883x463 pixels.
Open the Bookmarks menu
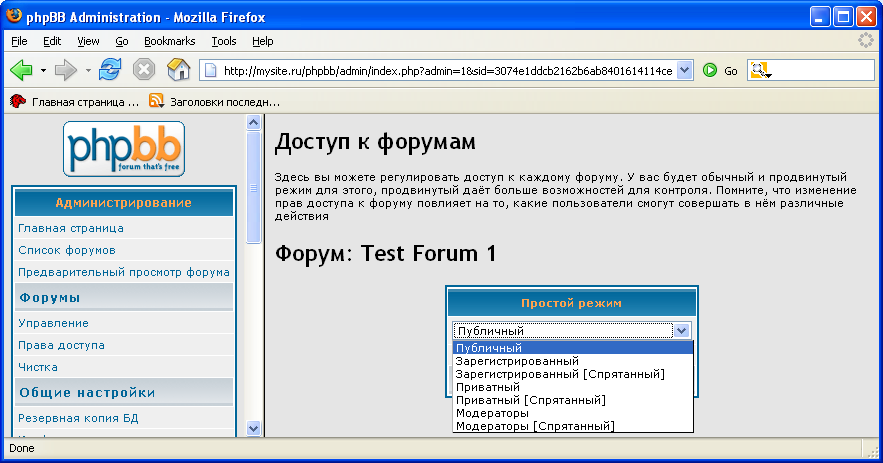(170, 41)
